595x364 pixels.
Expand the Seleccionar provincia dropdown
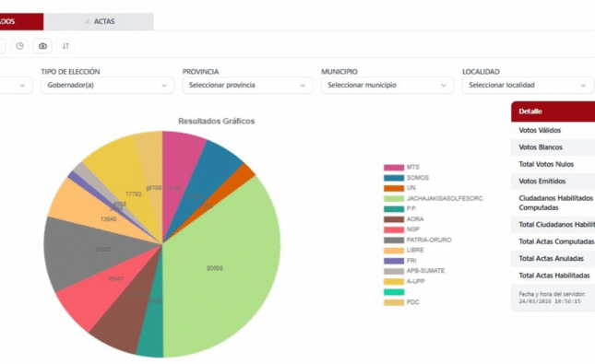(x=247, y=86)
